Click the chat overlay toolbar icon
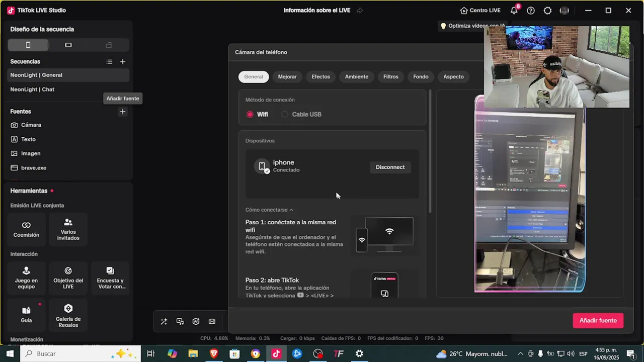The image size is (644, 362). [180, 322]
